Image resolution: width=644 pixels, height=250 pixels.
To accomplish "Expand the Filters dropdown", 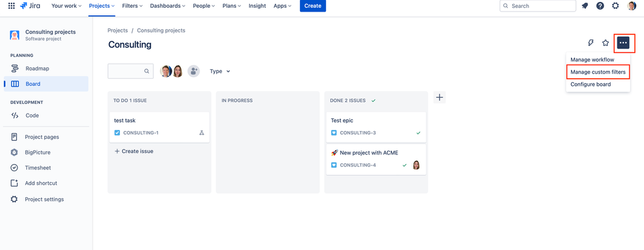I will click(x=132, y=6).
